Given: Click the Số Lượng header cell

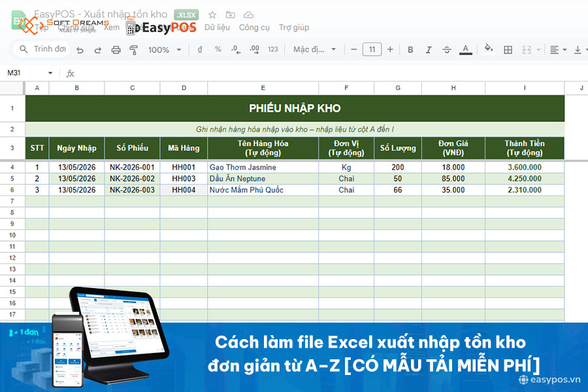Looking at the screenshot, I should (x=398, y=148).
